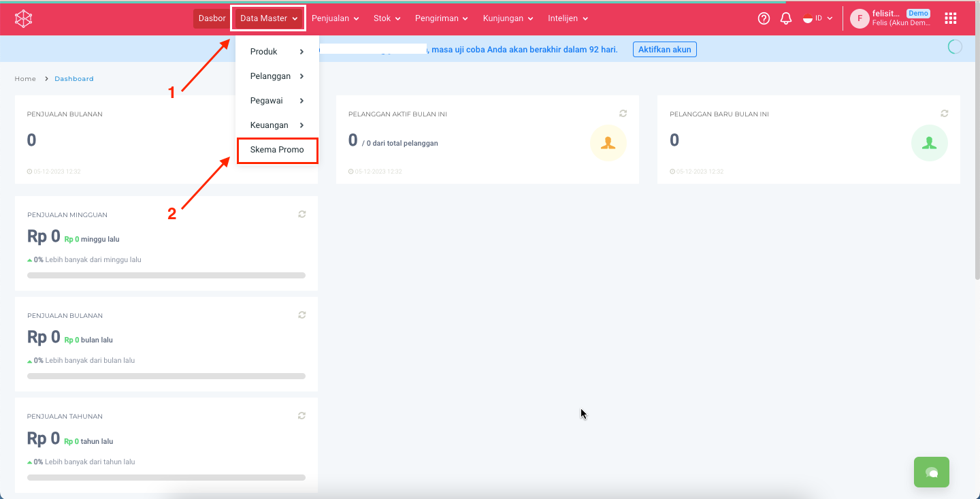Expand the Stok dropdown menu
This screenshot has height=499, width=980.
(387, 19)
